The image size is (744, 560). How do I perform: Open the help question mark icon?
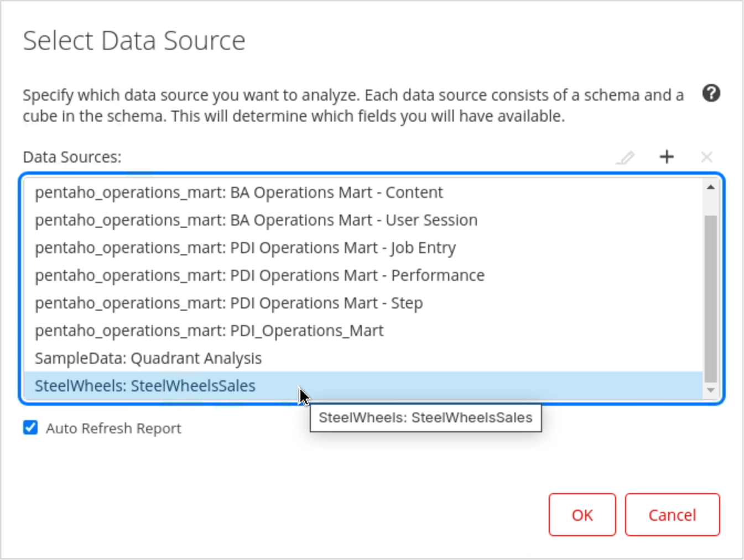tap(711, 93)
